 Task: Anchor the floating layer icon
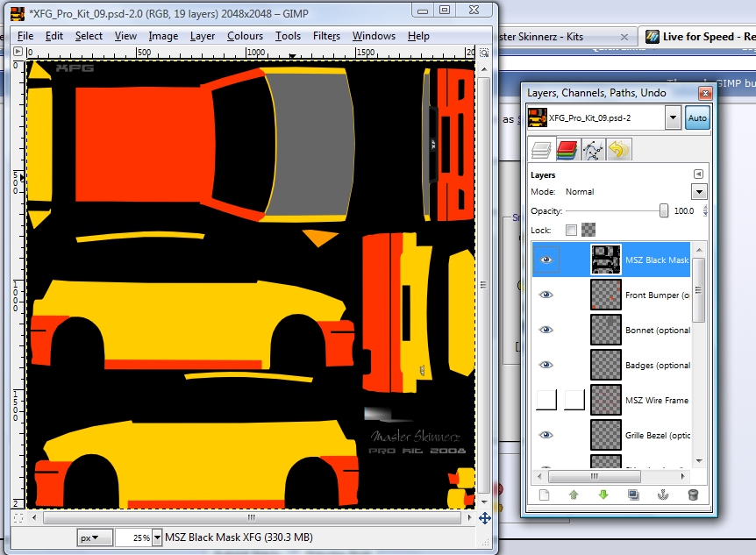663,495
